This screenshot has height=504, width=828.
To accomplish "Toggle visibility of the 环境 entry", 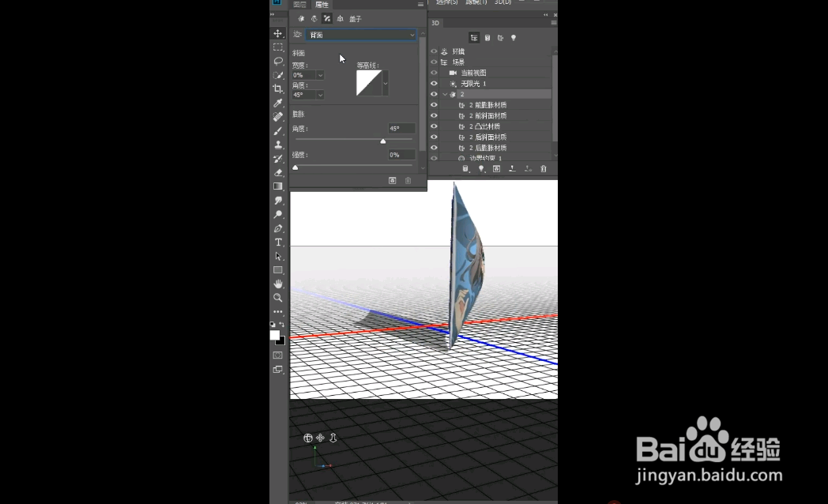I will pyautogui.click(x=434, y=51).
